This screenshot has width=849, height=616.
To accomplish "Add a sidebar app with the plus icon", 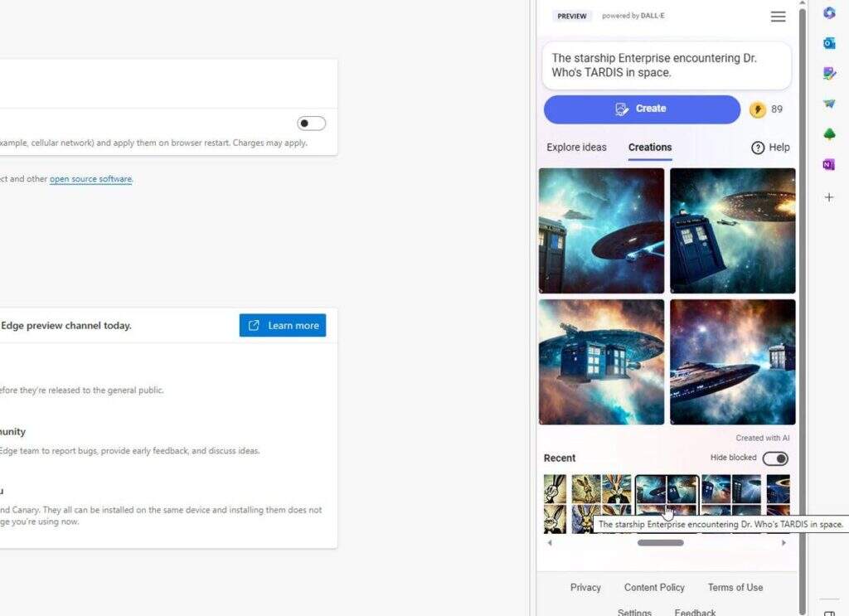I will 829,197.
